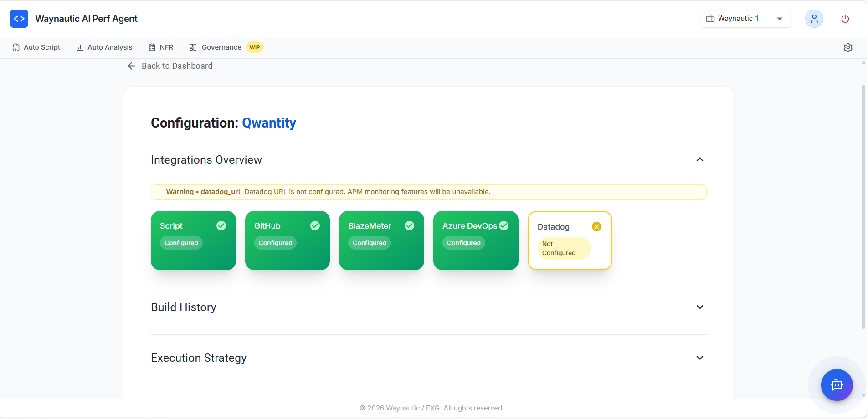Open the settings gear icon

[847, 47]
